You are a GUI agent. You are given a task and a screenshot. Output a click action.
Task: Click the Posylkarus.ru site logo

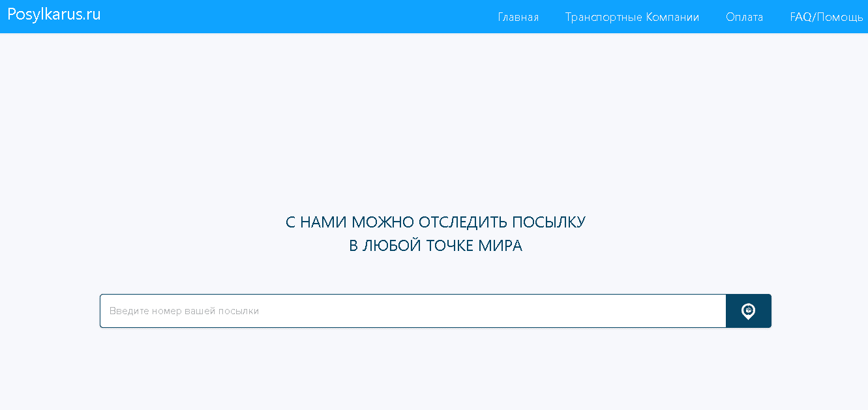click(x=54, y=15)
